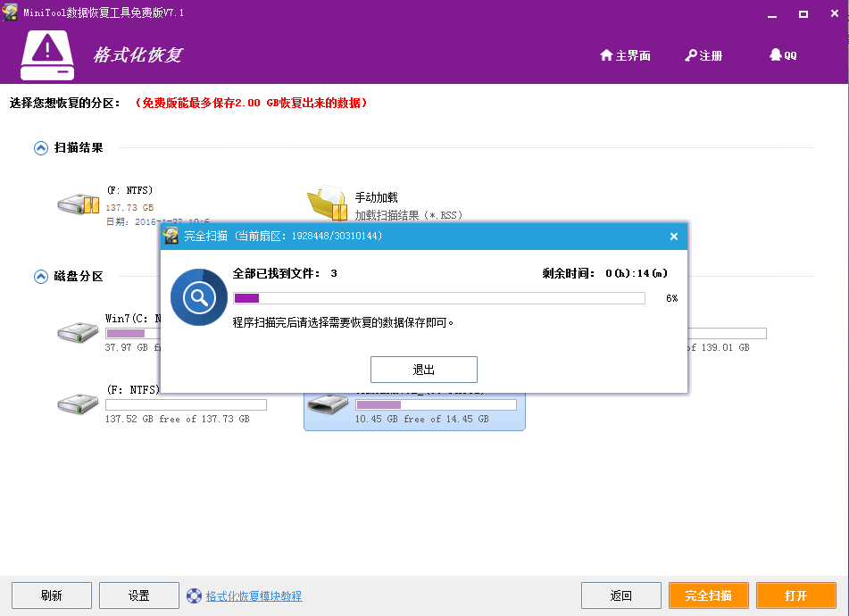This screenshot has height=616, width=849.
Task: Select the F: NTFS scan result drive icon
Action: pyautogui.click(x=79, y=204)
